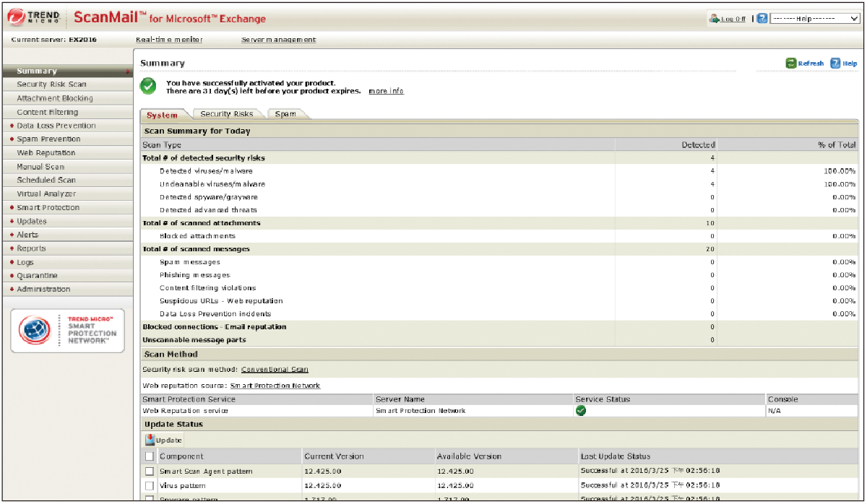
Task: Click '% of Total' column header
Action: 837,145
